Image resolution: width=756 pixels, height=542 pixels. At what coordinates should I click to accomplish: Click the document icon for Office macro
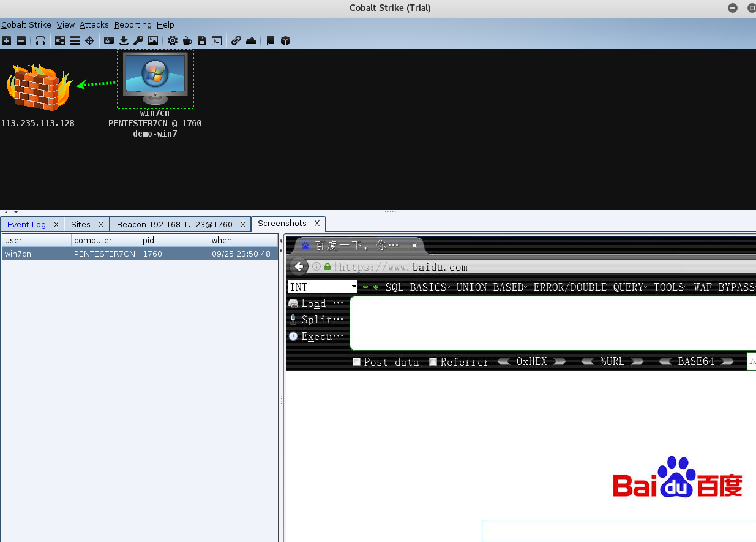(x=202, y=41)
